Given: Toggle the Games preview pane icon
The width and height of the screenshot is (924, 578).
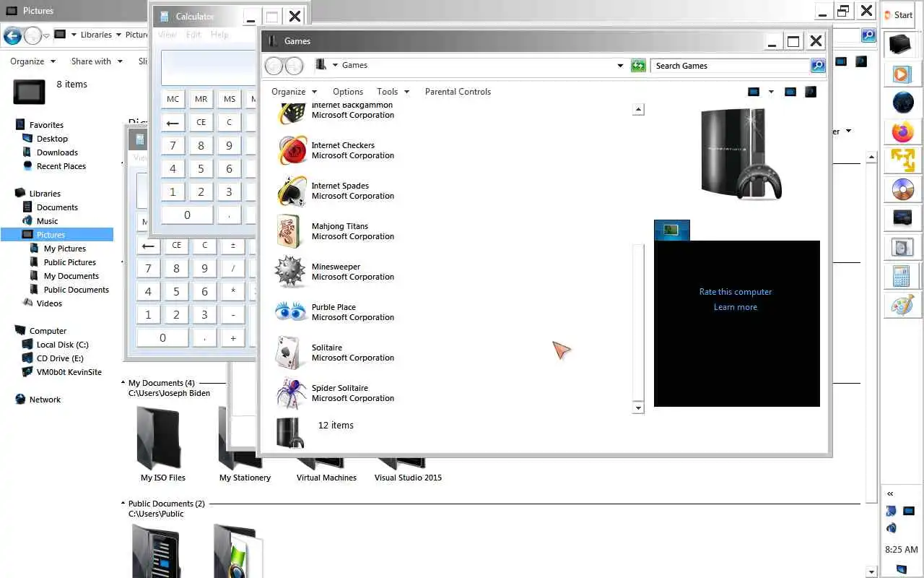Looking at the screenshot, I should tap(790, 92).
